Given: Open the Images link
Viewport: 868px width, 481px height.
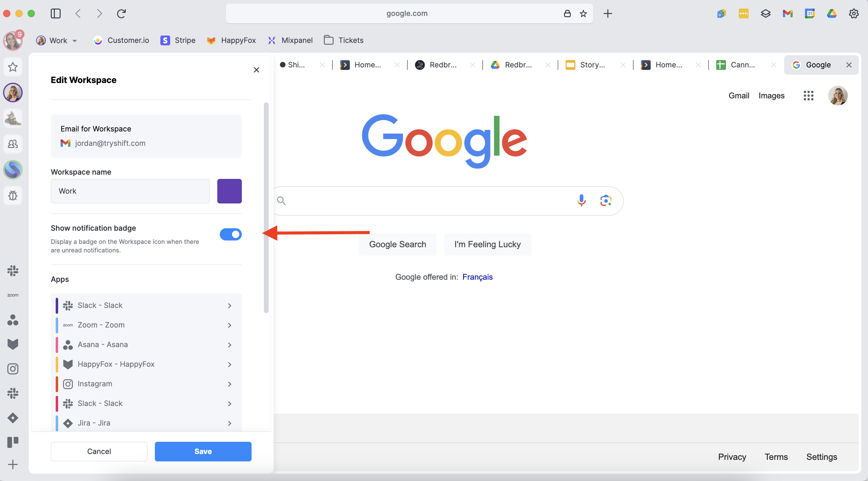Looking at the screenshot, I should click(771, 96).
